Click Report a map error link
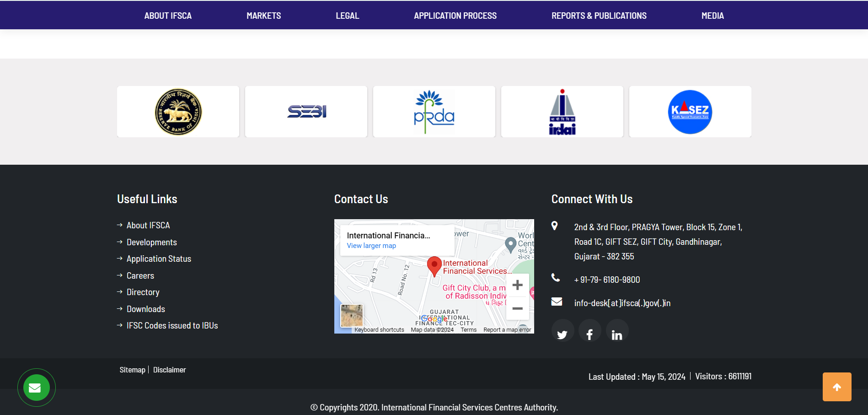This screenshot has width=868, height=415. [507, 330]
